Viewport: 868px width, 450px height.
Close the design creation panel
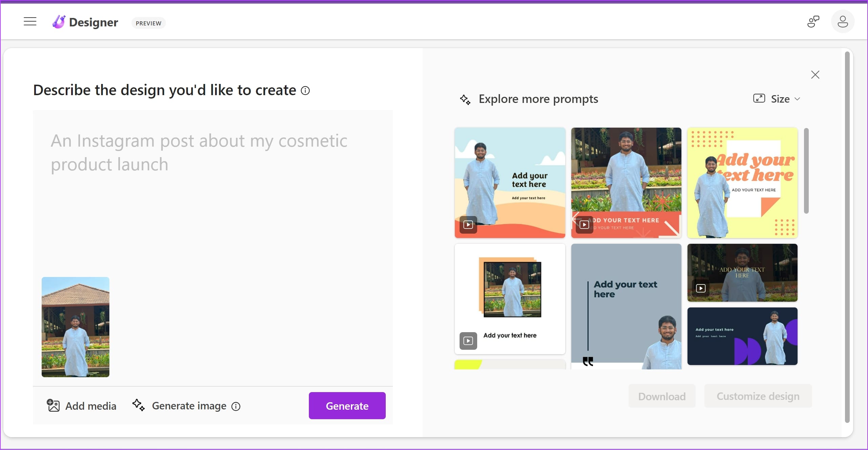(815, 74)
